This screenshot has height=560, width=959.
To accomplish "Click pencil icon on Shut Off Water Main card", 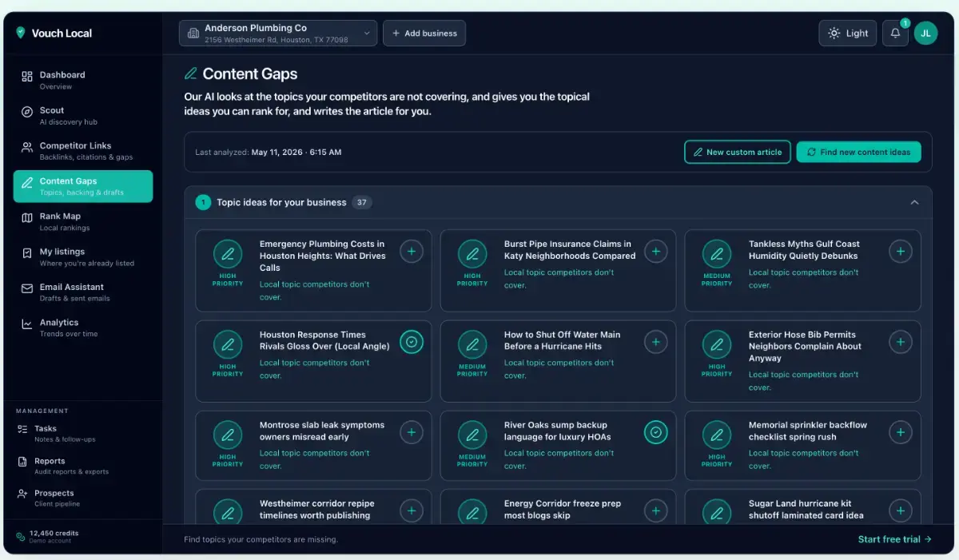I will pyautogui.click(x=472, y=345).
